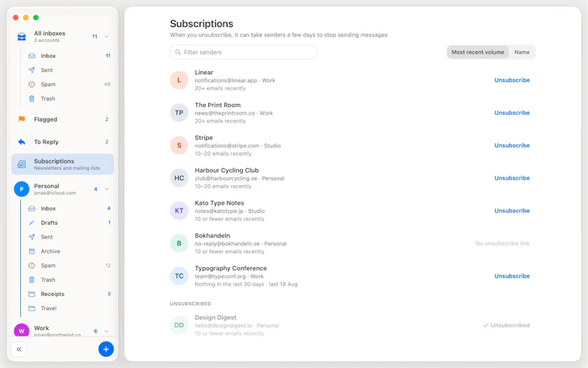Unsubscribe from Stripe
The width and height of the screenshot is (588, 368).
[x=512, y=146]
